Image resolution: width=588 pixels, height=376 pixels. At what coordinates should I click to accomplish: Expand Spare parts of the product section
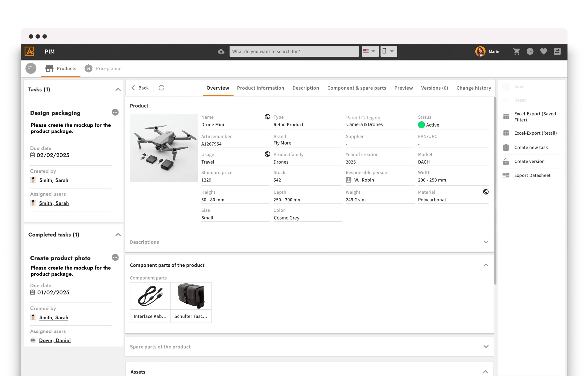pyautogui.click(x=486, y=347)
